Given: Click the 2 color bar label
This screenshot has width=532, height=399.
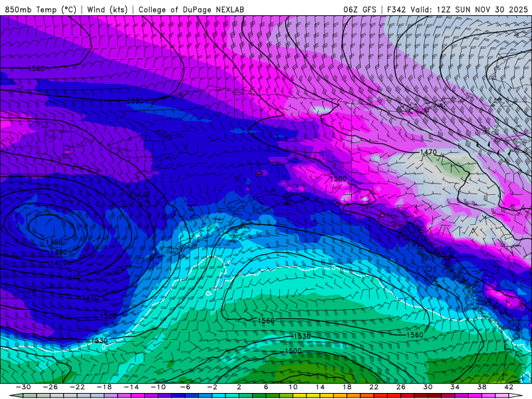Looking at the screenshot, I should click(x=239, y=387).
